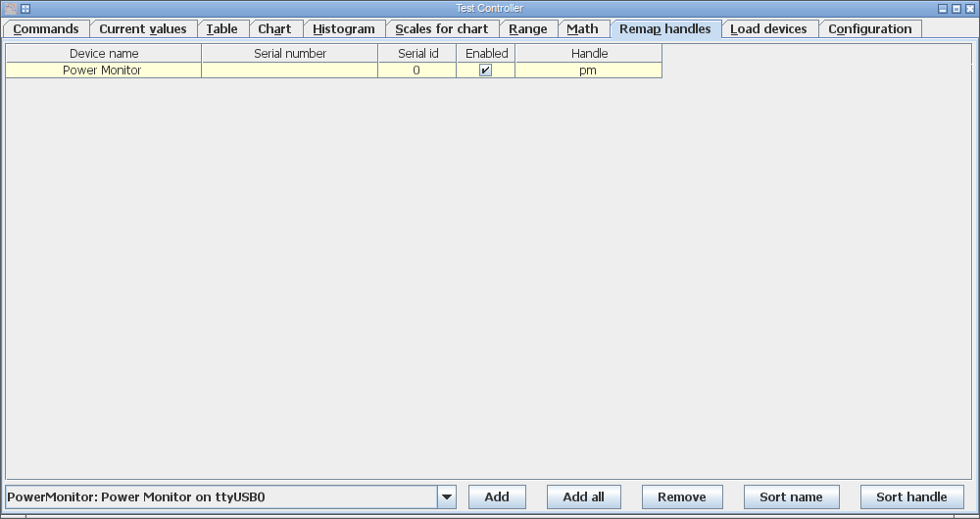The image size is (980, 519).
Task: Minimize the Test Controller window
Action: (943, 9)
